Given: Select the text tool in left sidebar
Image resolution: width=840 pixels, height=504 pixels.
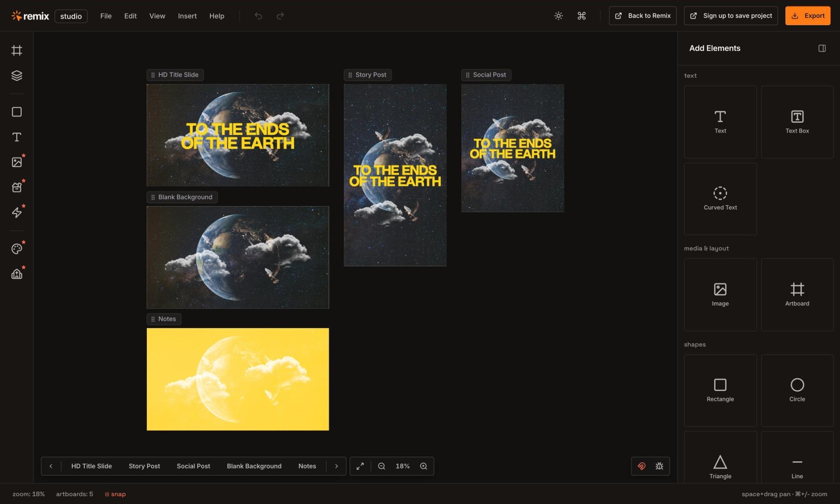Looking at the screenshot, I should click(x=17, y=137).
